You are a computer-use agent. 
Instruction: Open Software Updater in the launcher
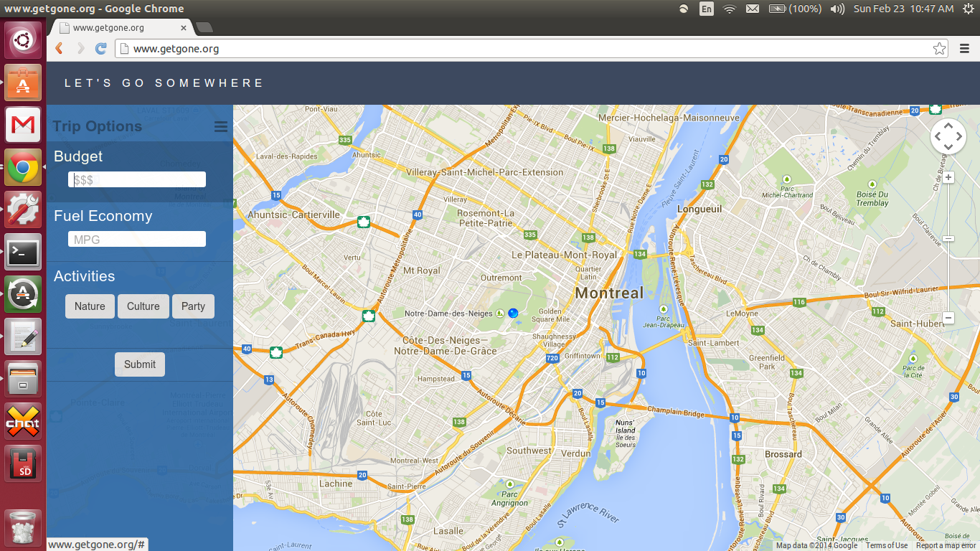click(23, 294)
